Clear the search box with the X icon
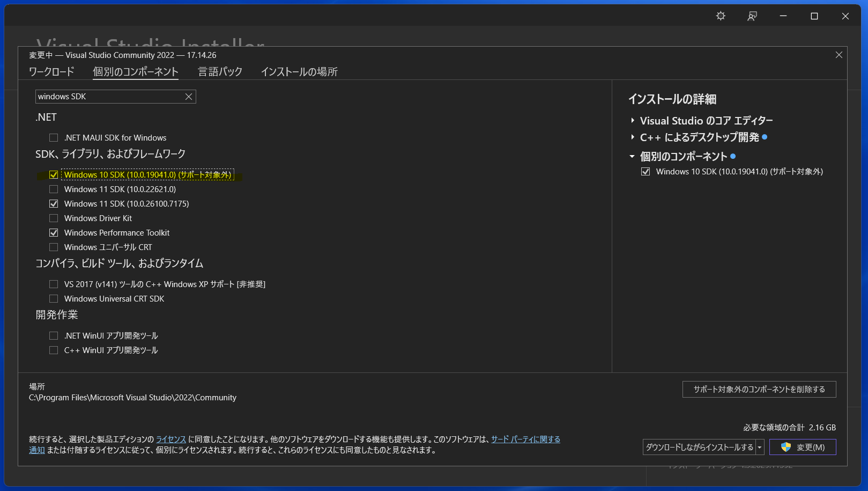This screenshot has height=491, width=868. pos(189,97)
